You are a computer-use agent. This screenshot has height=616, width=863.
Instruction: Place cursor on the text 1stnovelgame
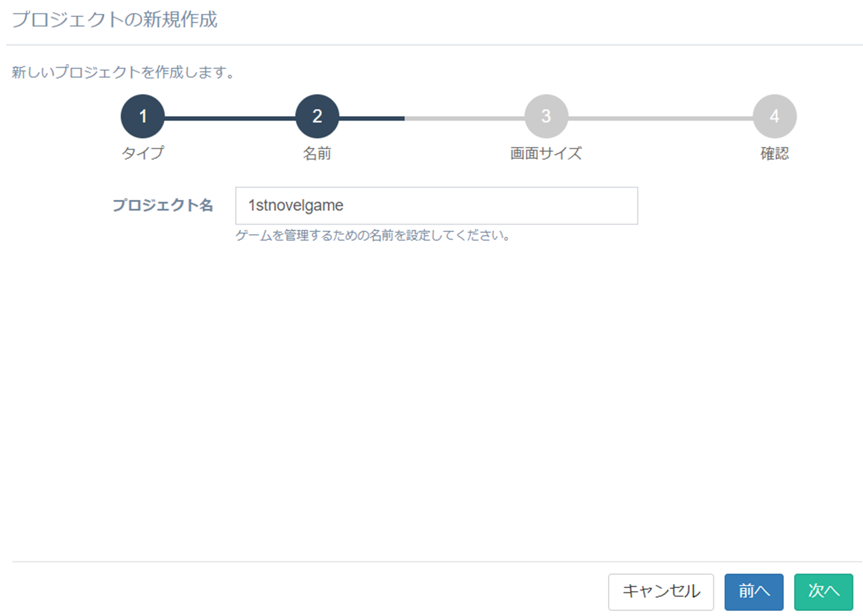(295, 205)
